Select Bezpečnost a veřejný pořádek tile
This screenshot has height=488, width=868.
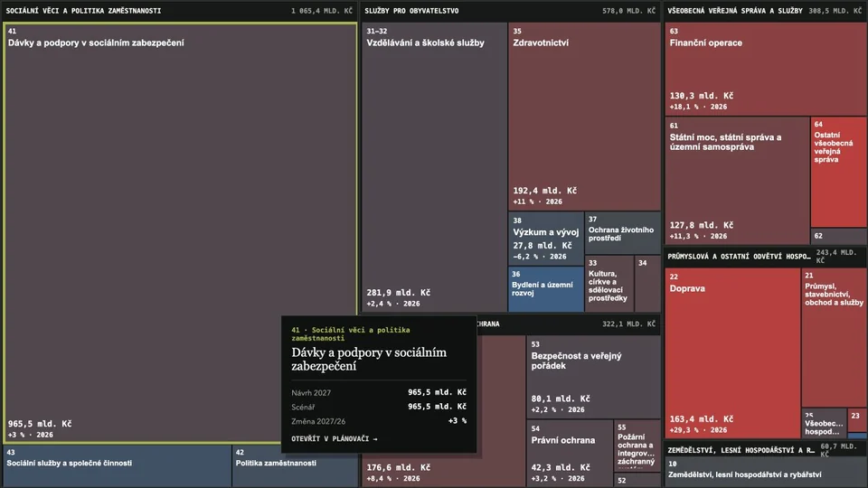coord(593,376)
